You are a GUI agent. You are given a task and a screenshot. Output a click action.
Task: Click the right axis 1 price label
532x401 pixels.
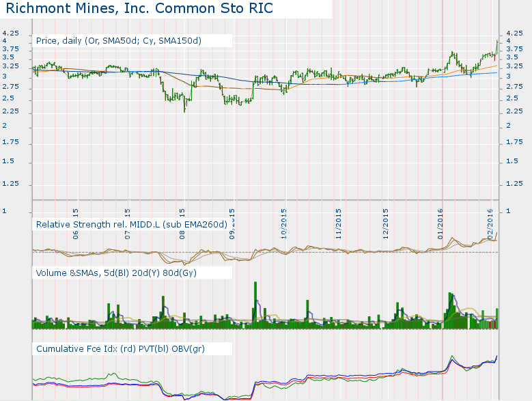(508, 211)
